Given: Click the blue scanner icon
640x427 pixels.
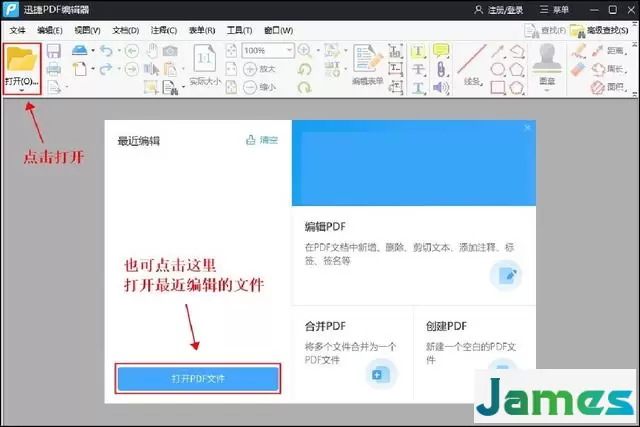Looking at the screenshot, I should point(80,50).
